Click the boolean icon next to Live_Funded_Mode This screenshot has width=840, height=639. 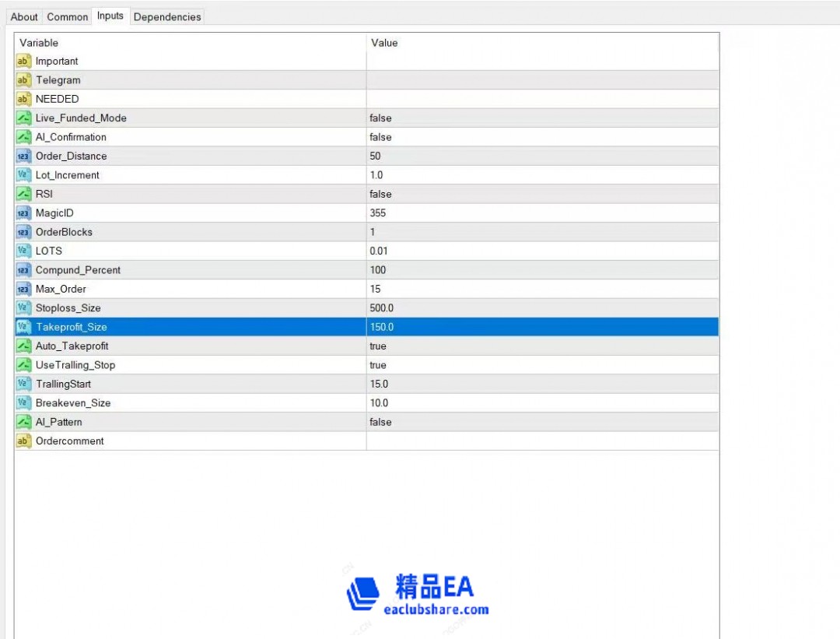[x=23, y=118]
